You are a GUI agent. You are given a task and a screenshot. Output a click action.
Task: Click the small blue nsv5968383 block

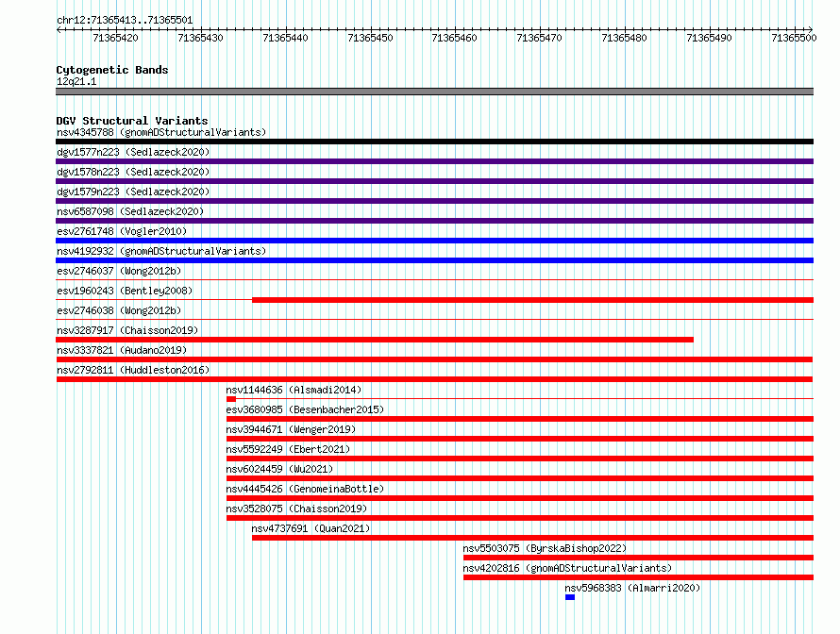tap(570, 597)
